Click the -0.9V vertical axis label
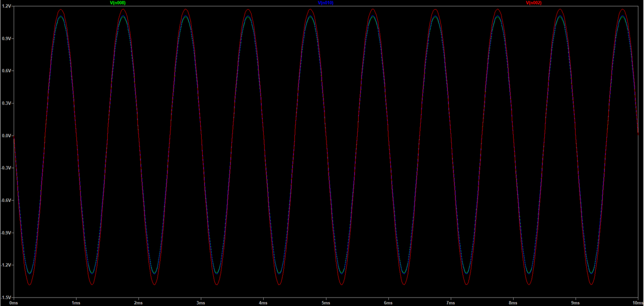Viewport: 644px width, 306px height. tap(6, 233)
